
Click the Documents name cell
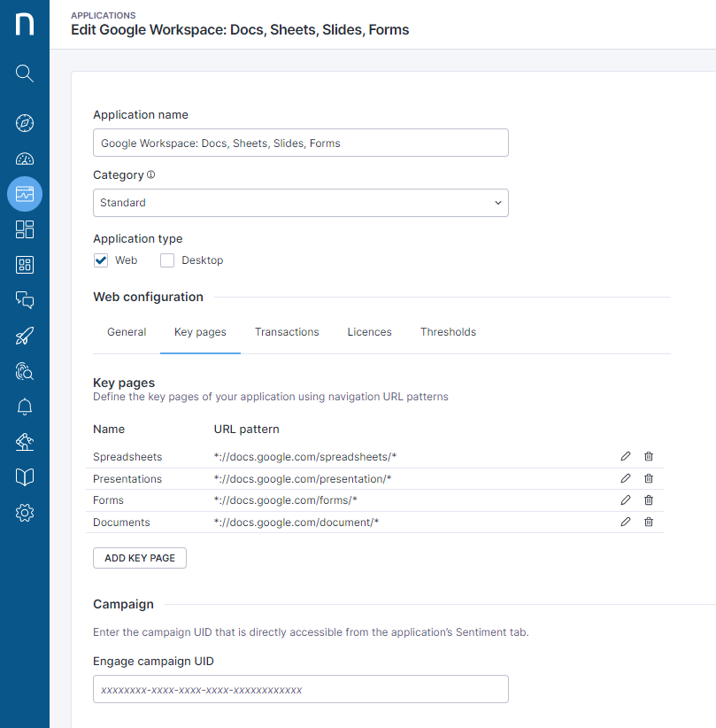tap(121, 523)
